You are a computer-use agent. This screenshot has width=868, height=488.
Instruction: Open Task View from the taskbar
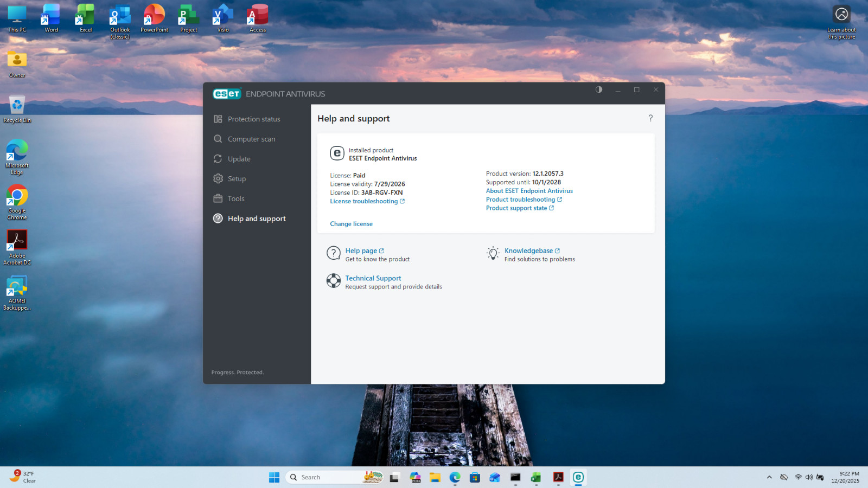click(395, 477)
